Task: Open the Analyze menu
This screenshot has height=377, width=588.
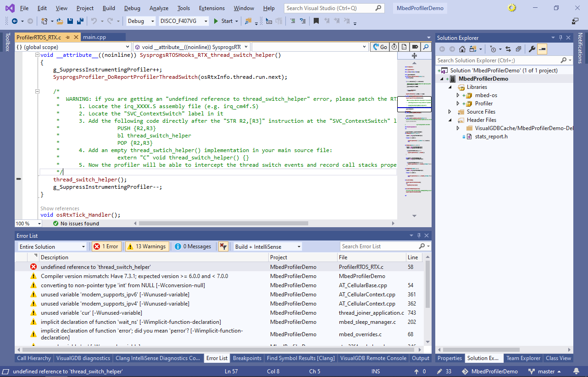Action: pyautogui.click(x=159, y=8)
